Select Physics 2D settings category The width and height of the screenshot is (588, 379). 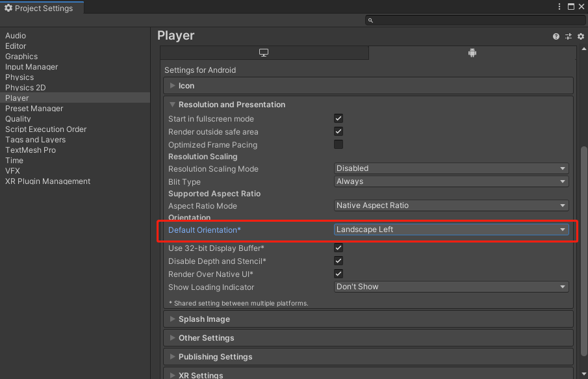pos(75,88)
